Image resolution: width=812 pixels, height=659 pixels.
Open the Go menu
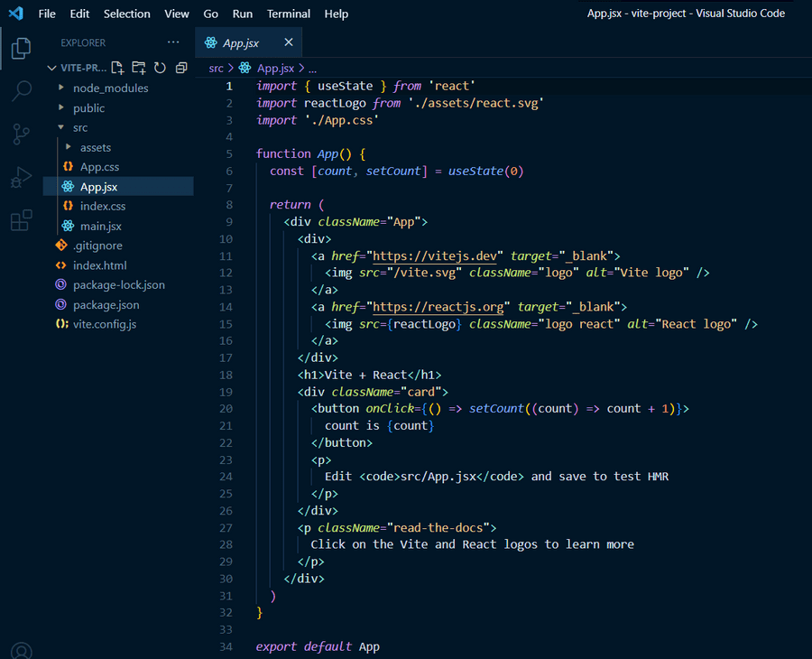212,14
